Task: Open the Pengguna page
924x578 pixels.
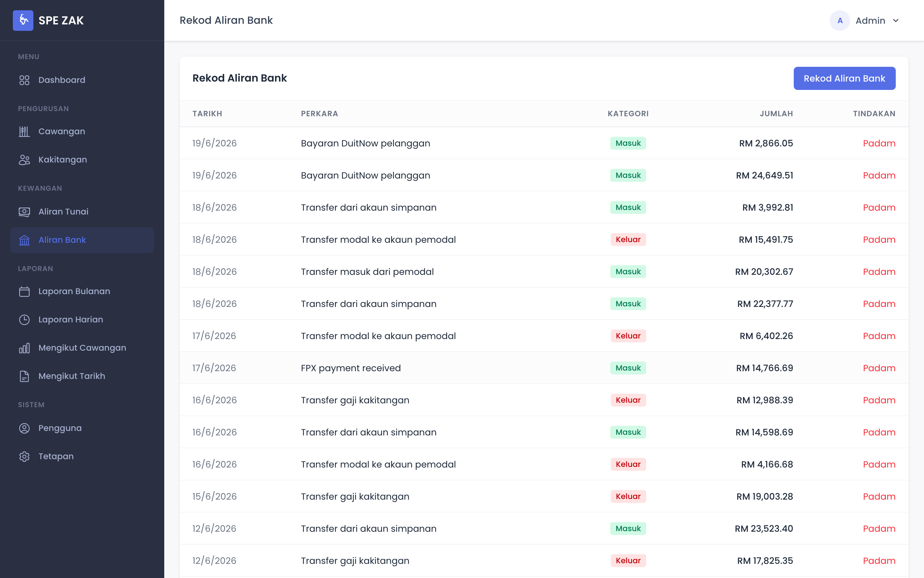Action: pos(82,428)
